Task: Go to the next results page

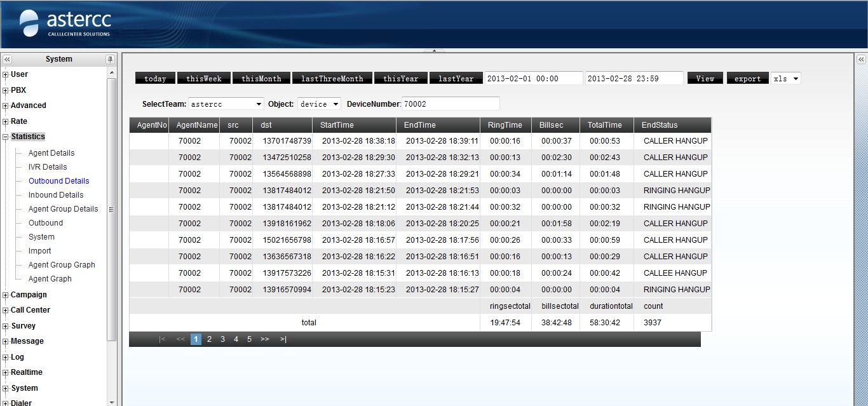Action: 264,339
